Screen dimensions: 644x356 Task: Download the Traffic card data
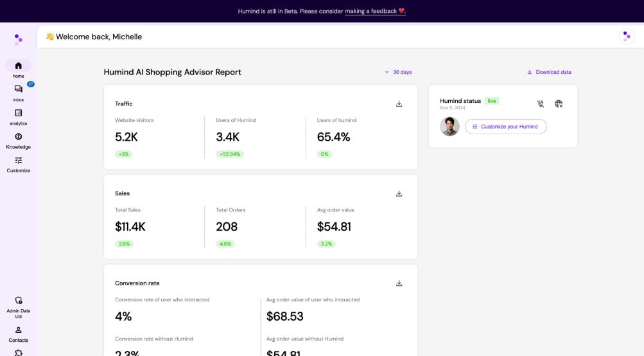click(x=399, y=104)
